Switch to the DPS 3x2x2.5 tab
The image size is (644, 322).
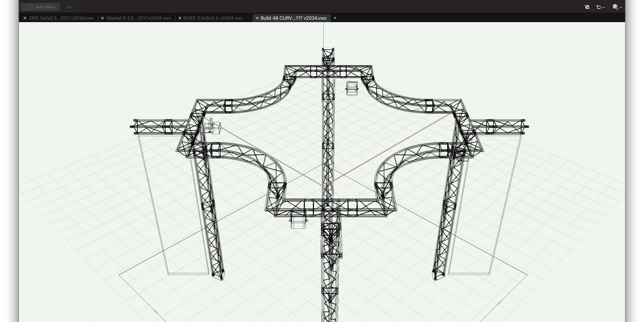pos(61,18)
